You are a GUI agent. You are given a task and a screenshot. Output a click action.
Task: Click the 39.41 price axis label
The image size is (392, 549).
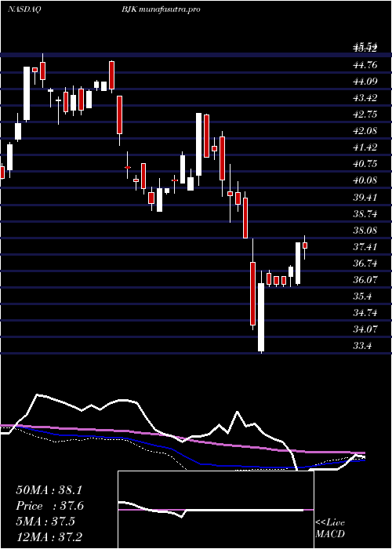[365, 197]
